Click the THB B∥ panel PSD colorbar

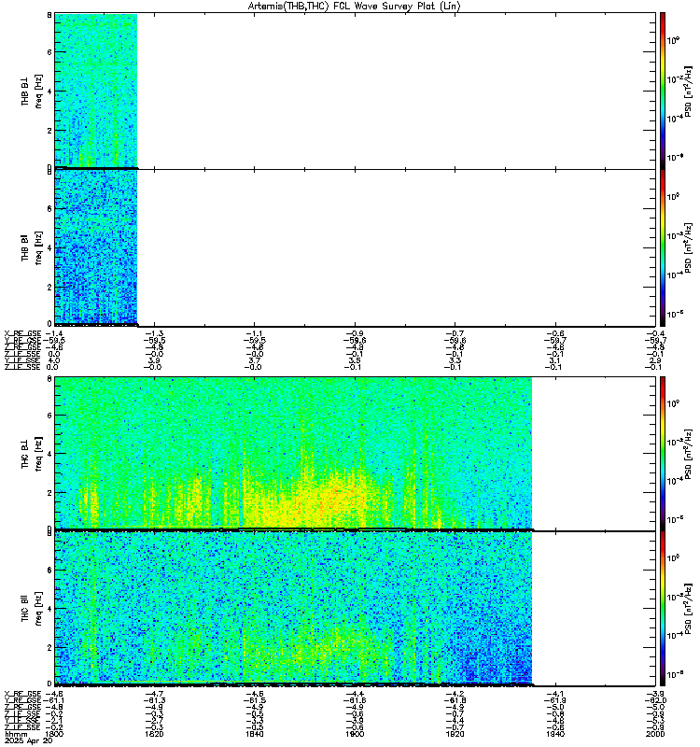tap(663, 247)
